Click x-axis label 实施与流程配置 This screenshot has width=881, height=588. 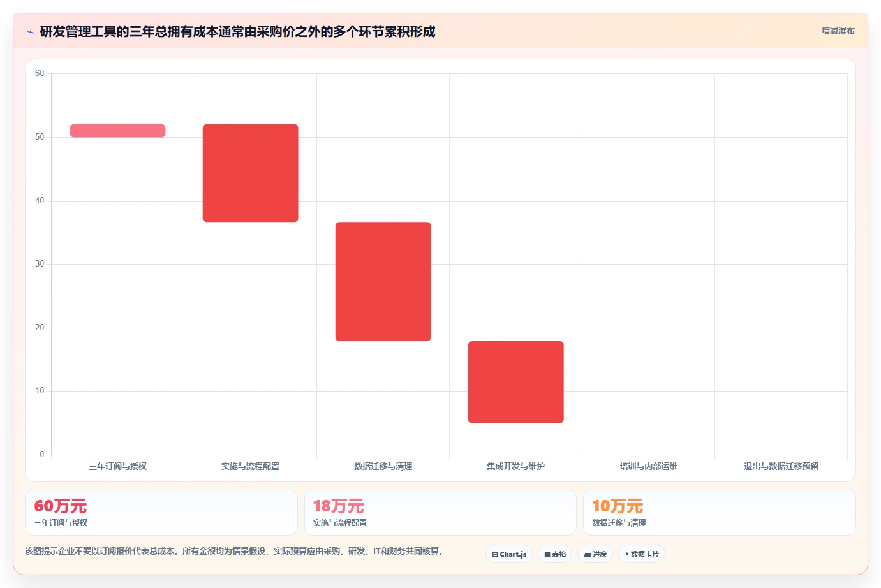pos(250,466)
